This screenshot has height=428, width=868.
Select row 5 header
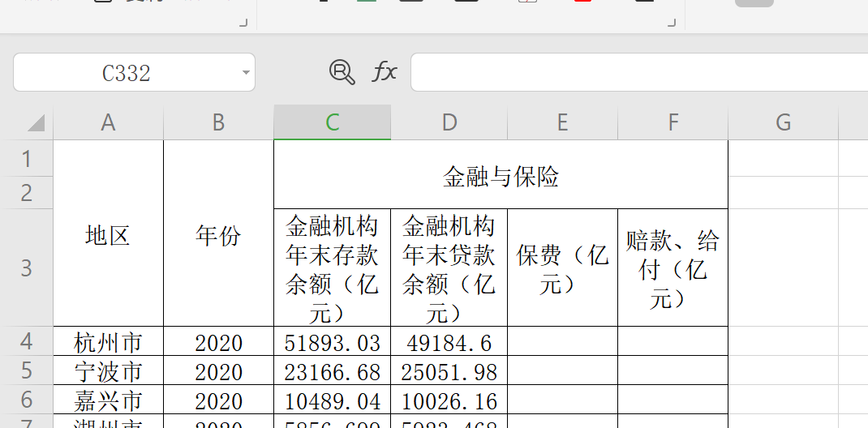[x=27, y=370]
